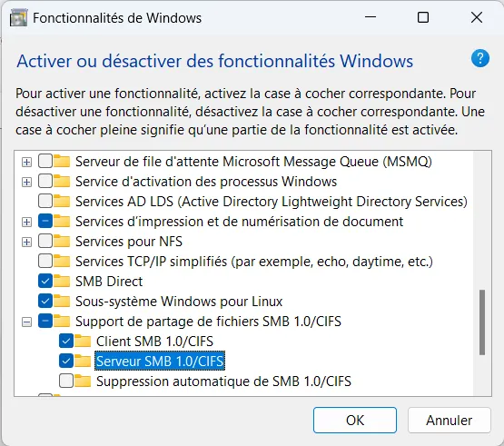Enable Suppression automatique de SMB 1.0/CIFS checkbox

coord(66,381)
